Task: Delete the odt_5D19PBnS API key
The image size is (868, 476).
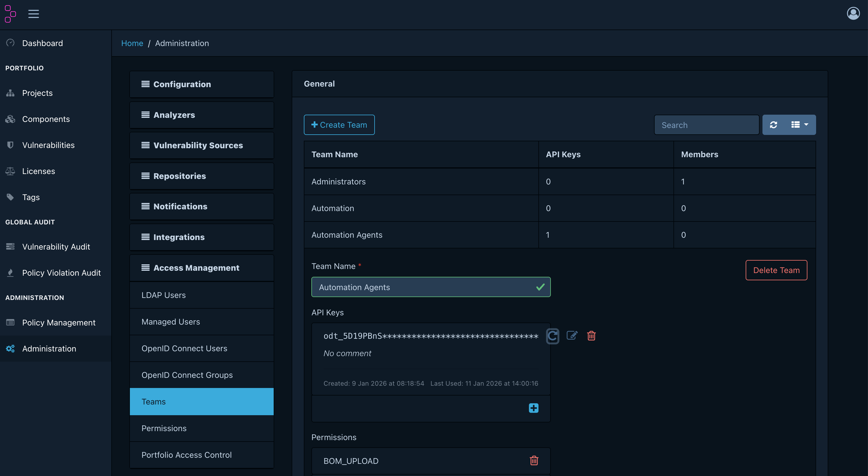Action: [x=591, y=336]
